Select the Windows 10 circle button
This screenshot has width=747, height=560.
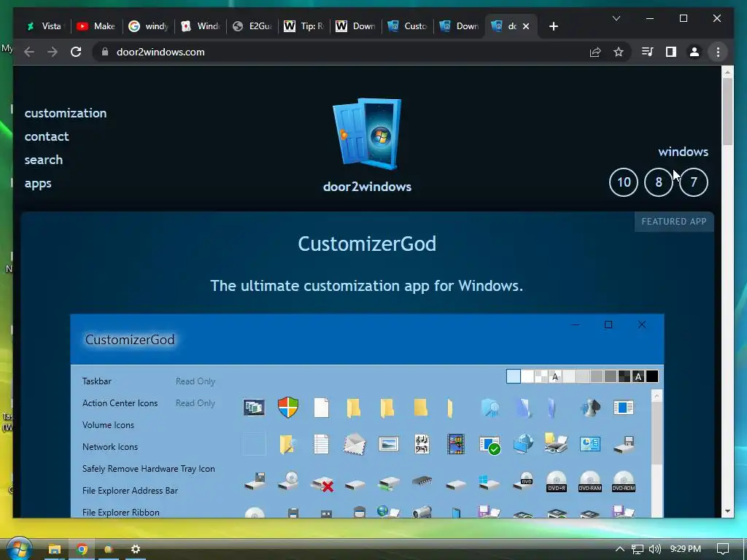pyautogui.click(x=624, y=182)
